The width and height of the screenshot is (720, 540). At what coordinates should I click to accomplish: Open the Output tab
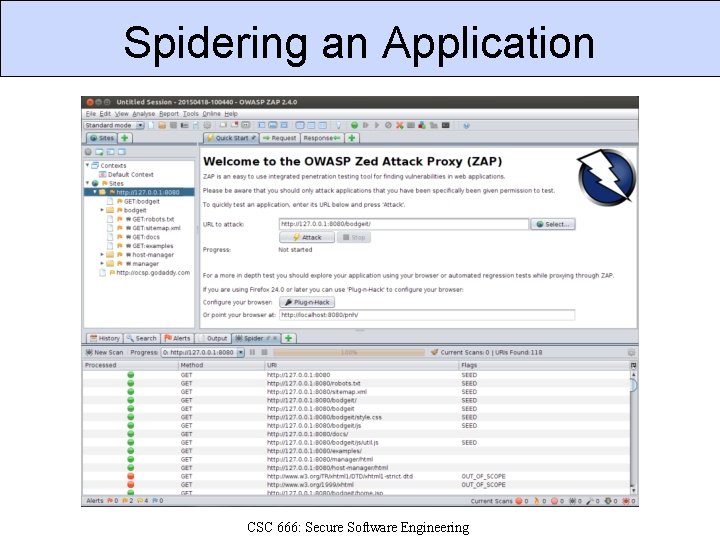click(x=213, y=338)
